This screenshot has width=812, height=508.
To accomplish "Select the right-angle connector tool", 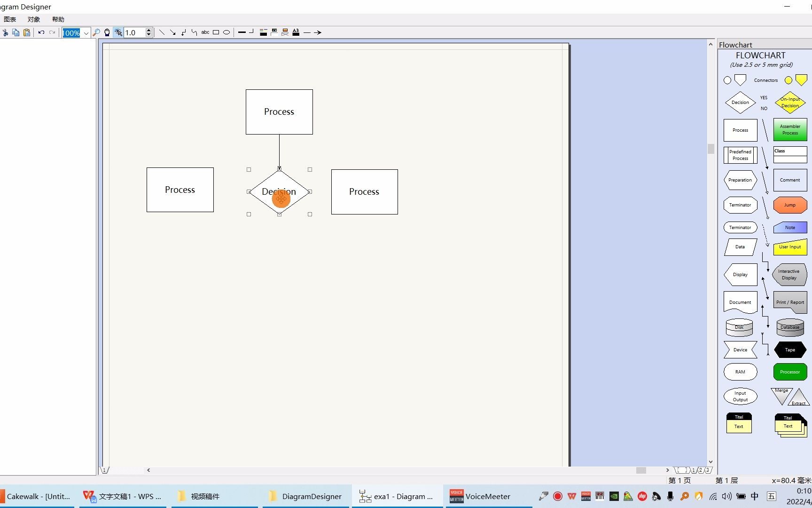I will tap(183, 32).
